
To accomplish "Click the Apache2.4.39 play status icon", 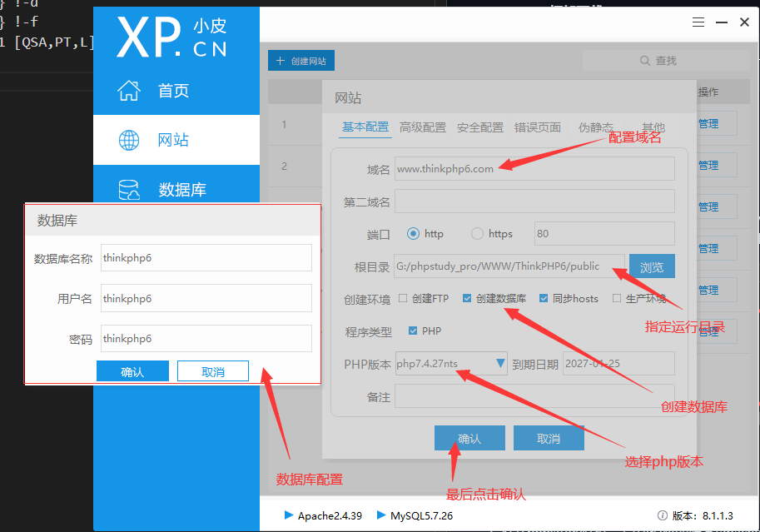I will pyautogui.click(x=288, y=515).
